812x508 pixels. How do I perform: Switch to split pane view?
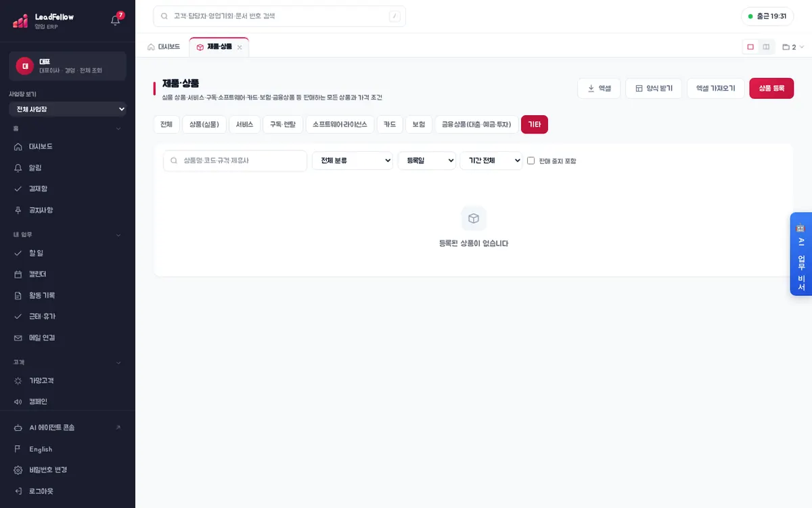(766, 47)
